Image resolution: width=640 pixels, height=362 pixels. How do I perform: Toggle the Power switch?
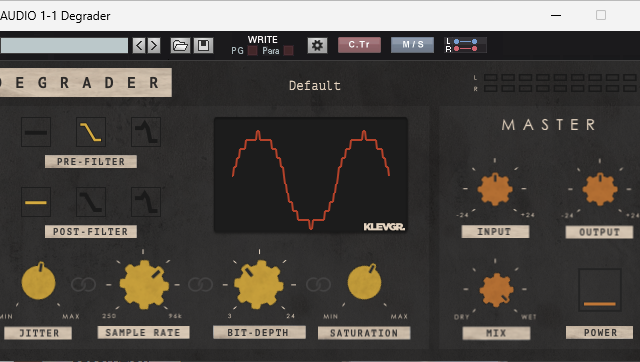click(600, 290)
